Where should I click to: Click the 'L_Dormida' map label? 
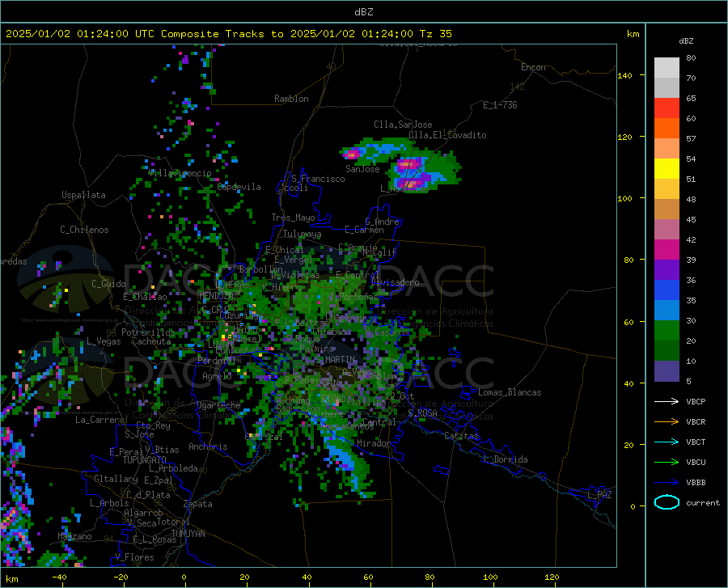click(x=505, y=459)
